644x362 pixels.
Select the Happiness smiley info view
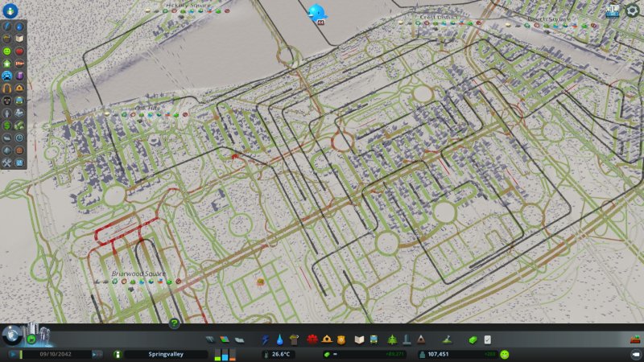(7, 51)
